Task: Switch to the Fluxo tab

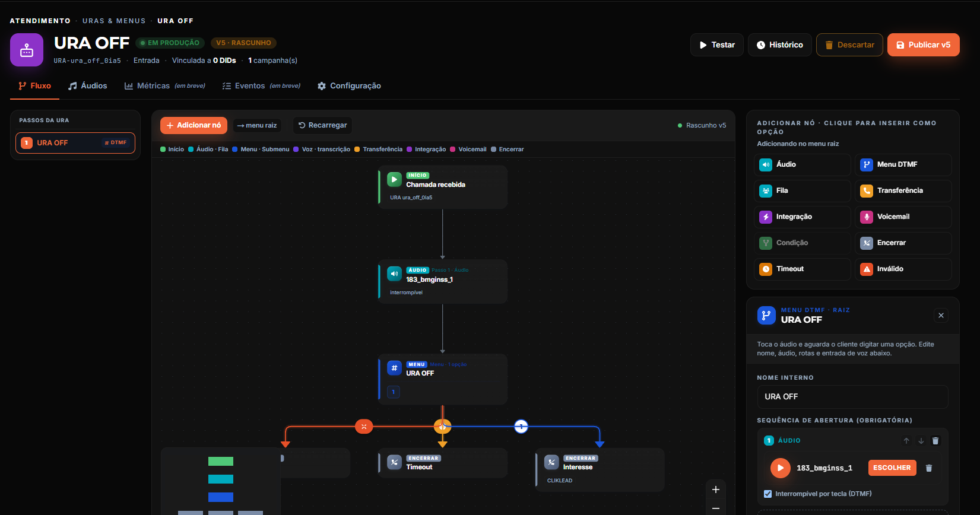Action: click(x=35, y=86)
